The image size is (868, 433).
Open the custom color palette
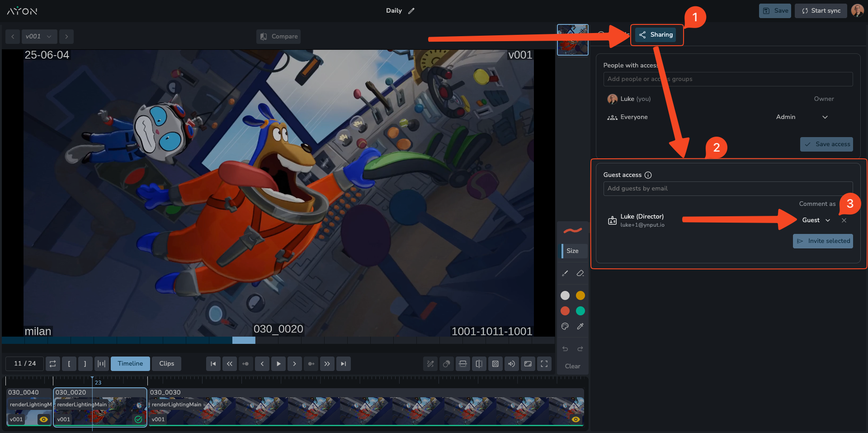pos(565,326)
